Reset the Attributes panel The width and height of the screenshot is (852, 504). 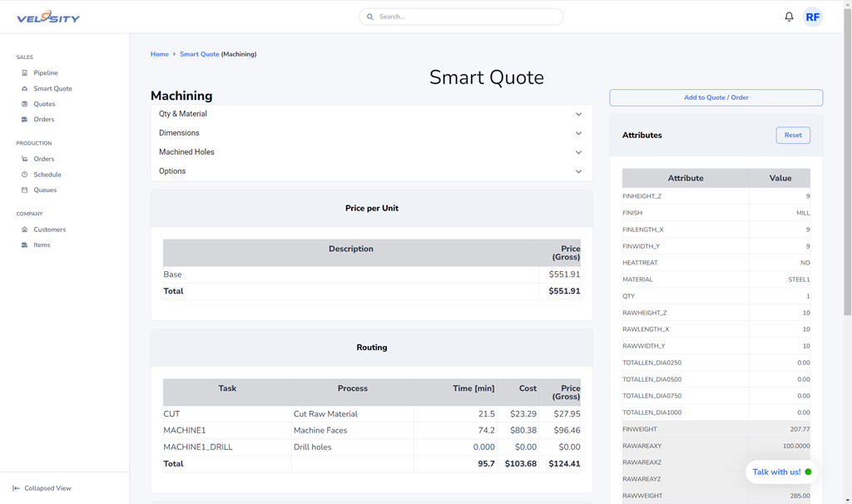click(x=792, y=135)
